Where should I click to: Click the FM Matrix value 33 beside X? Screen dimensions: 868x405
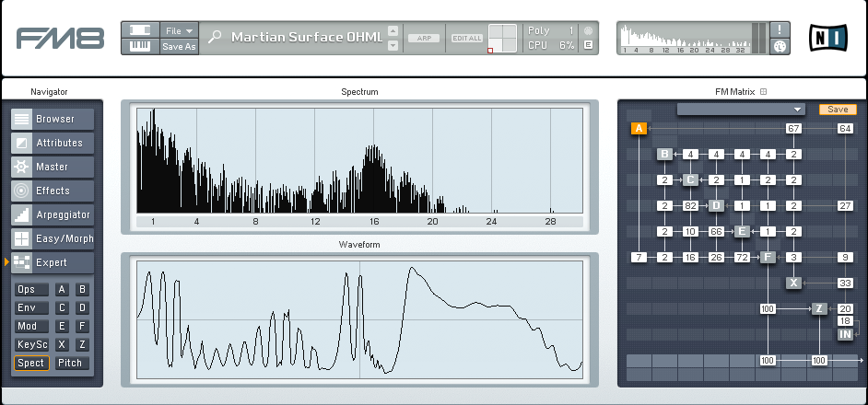coord(845,283)
